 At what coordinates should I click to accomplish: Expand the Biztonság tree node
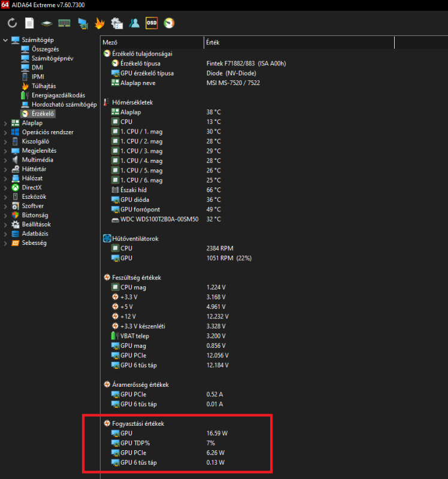5,216
